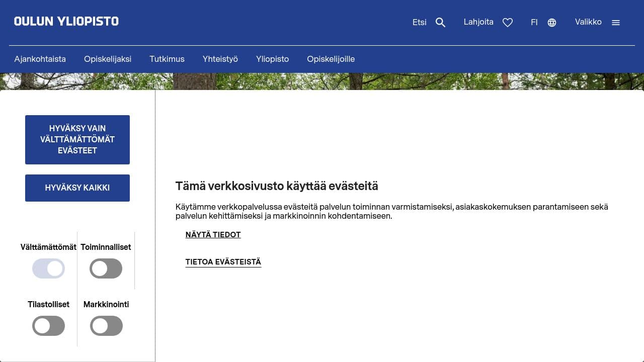This screenshot has width=644, height=362.
Task: Click the Etsi search label
Action: point(419,22)
